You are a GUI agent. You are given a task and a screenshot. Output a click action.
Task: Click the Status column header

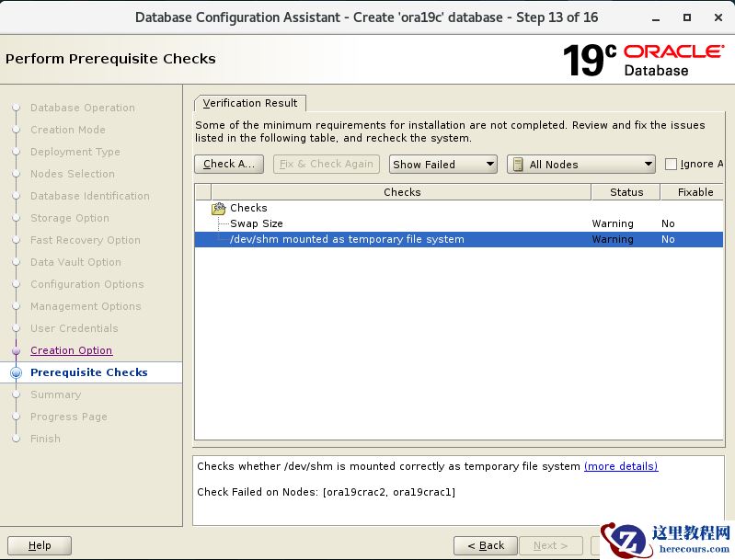click(x=626, y=192)
